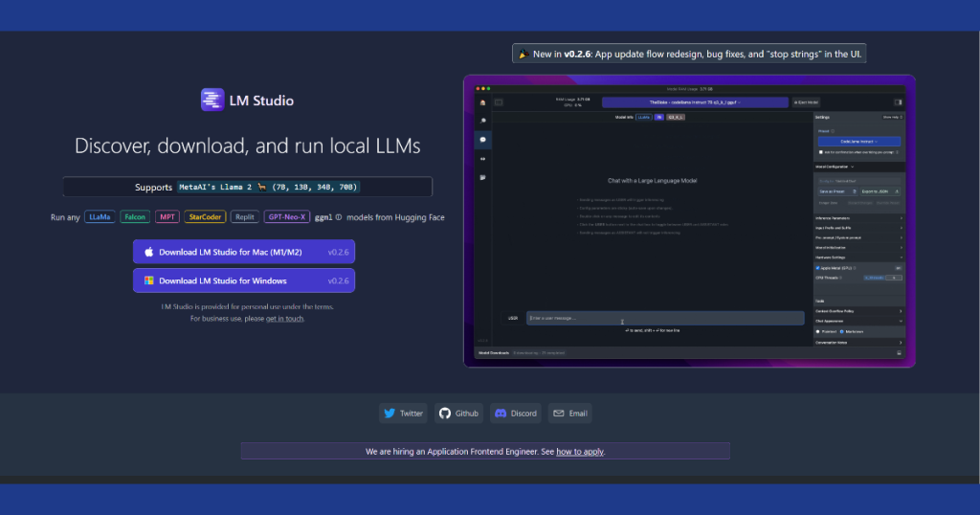The width and height of the screenshot is (980, 515).
Task: Click the Supports MetaAI's Llama 2 banner
Action: click(248, 187)
